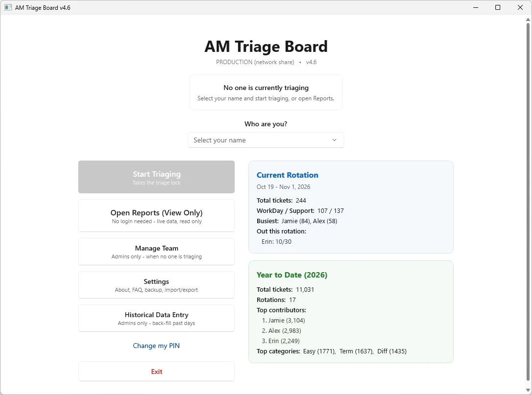Click 'PRODUCTION (network share)' label
This screenshot has width=532, height=395.
click(255, 62)
